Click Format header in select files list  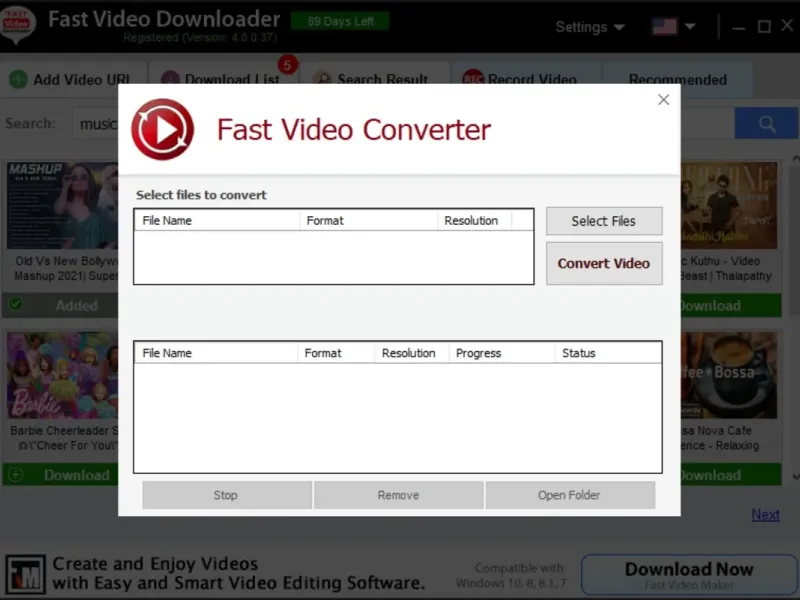click(x=368, y=220)
